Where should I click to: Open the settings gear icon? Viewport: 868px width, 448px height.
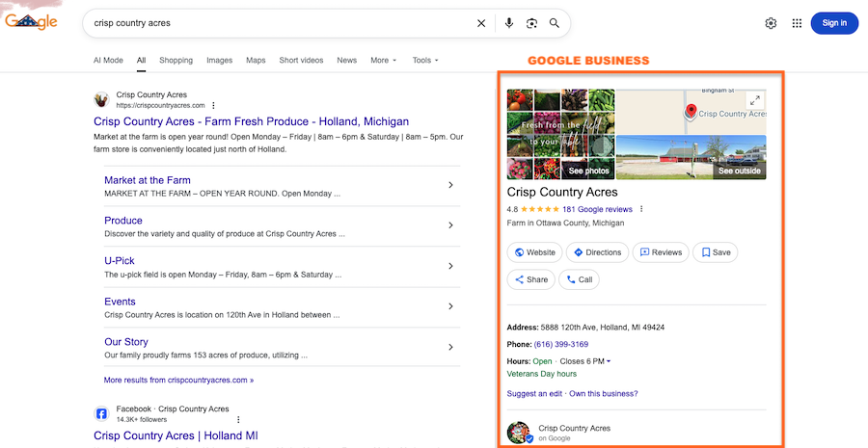[x=771, y=23]
